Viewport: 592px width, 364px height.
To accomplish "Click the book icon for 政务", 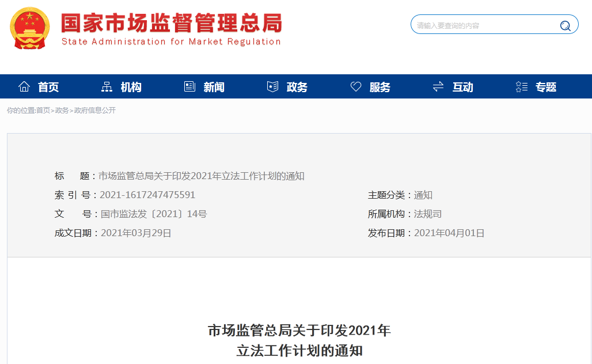I will [x=272, y=87].
